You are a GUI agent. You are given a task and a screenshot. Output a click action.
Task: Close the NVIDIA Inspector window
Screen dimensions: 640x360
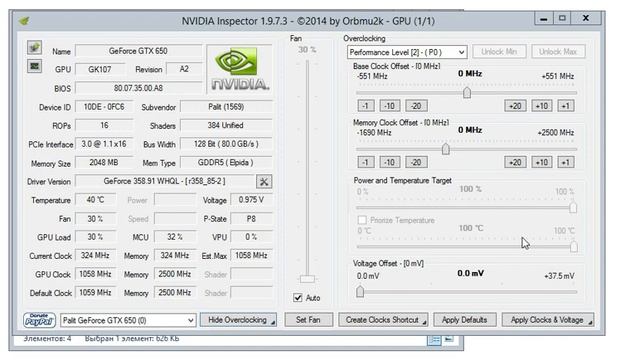click(x=586, y=18)
